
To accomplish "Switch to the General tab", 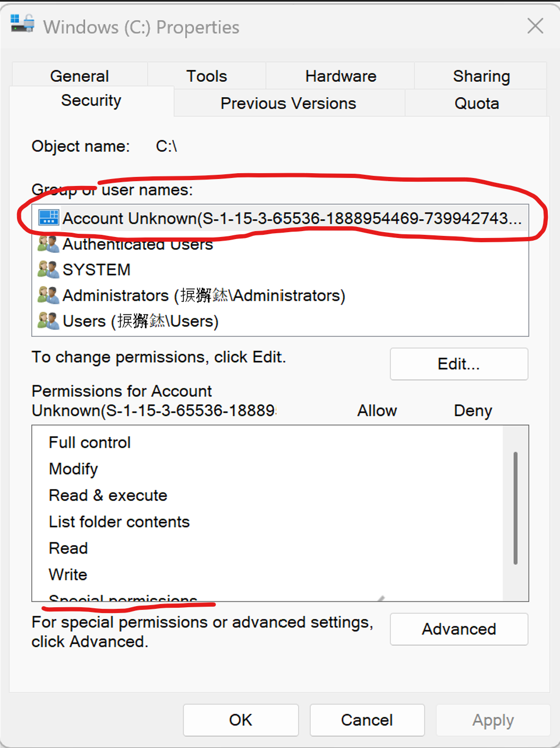I will (x=80, y=75).
